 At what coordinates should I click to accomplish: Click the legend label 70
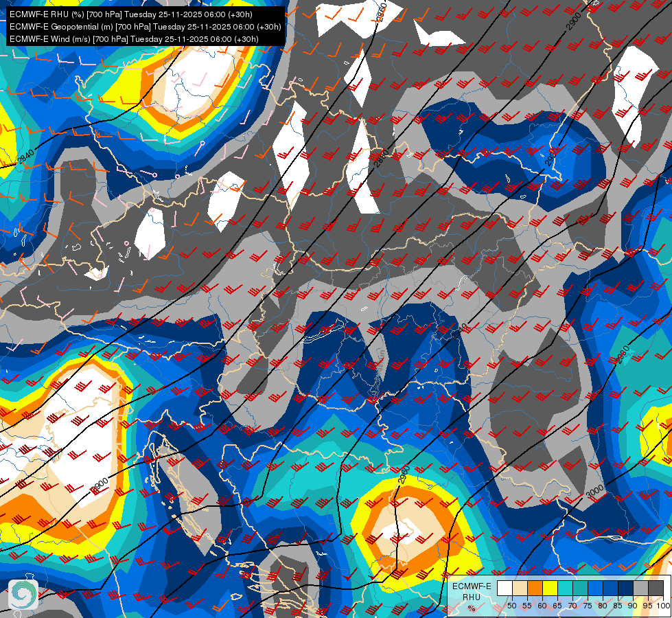(572, 606)
